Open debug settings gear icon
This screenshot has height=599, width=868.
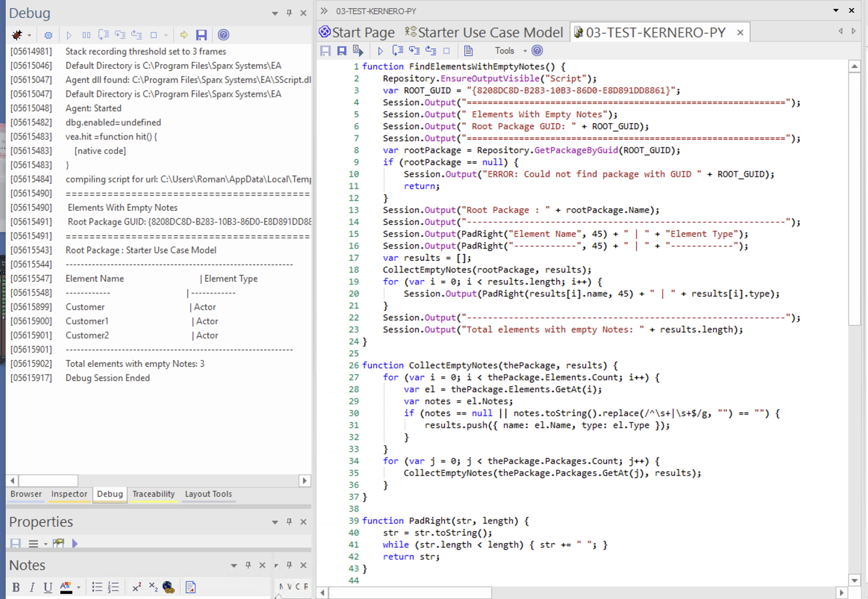[x=48, y=35]
